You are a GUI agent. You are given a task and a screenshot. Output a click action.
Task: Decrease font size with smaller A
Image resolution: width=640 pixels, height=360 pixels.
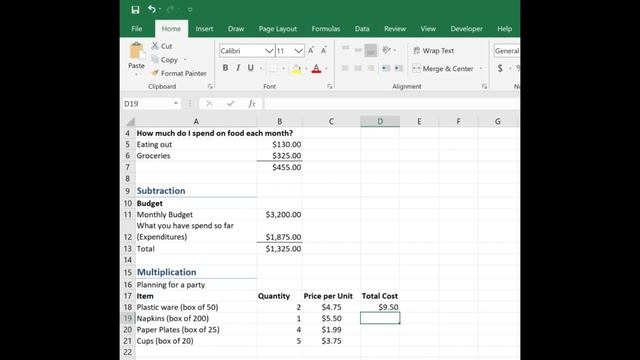(x=324, y=51)
